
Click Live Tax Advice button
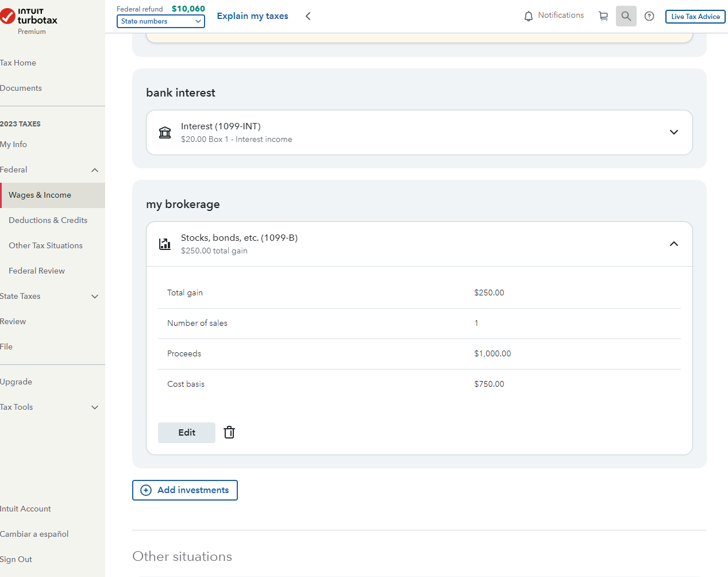pyautogui.click(x=695, y=17)
